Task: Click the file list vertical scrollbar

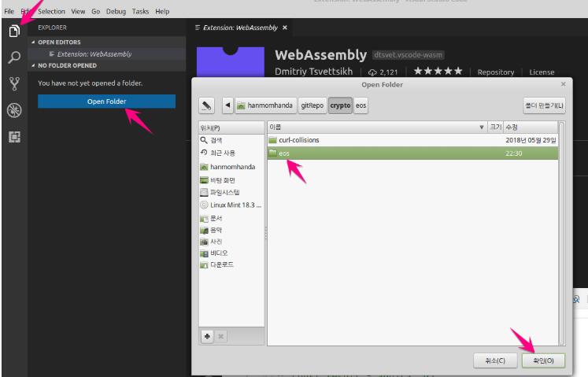Action: (x=561, y=233)
